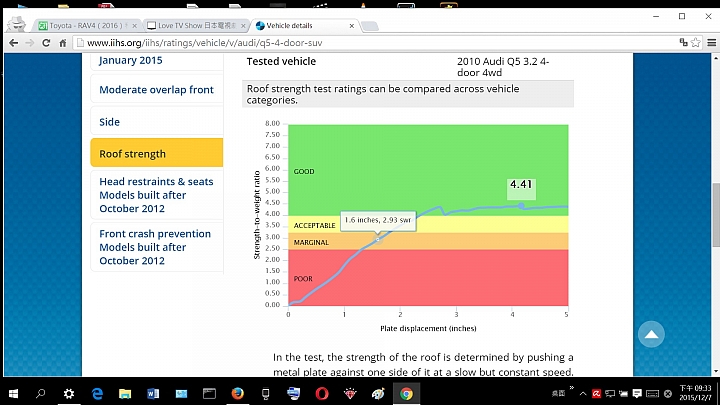The height and width of the screenshot is (405, 720).
Task: Click the '2010 Audi Q5 3.2 4-door 4wd' text
Action: [503, 67]
